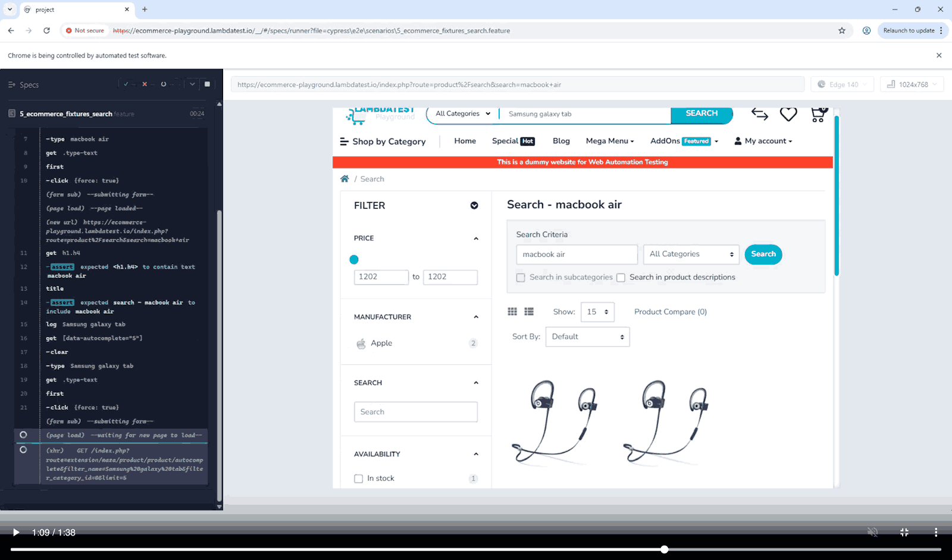The height and width of the screenshot is (560, 952).
Task: Open the Show 15 items dropdown
Action: pos(597,312)
